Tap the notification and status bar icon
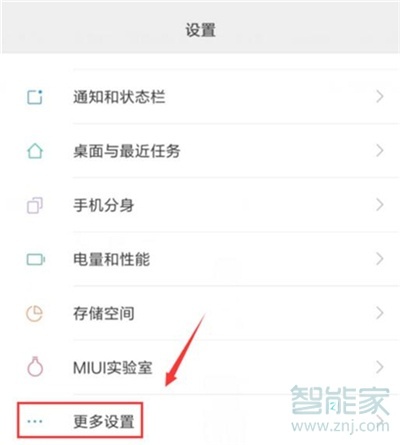 [35, 97]
